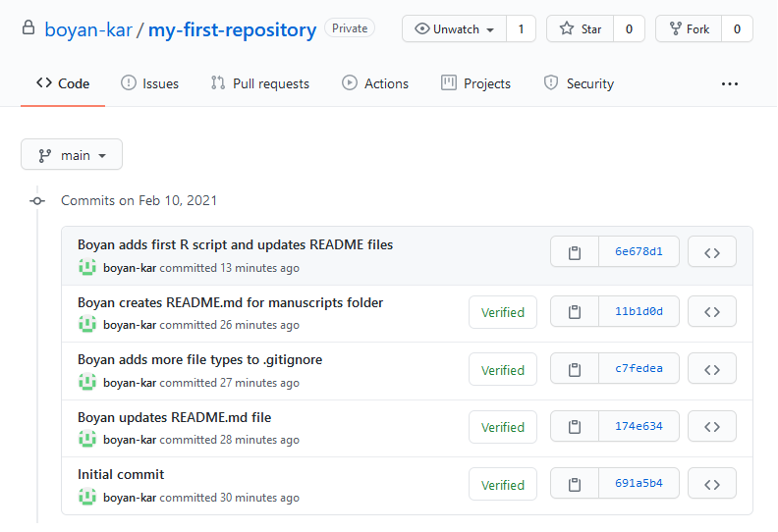This screenshot has width=778, height=532.
Task: Click boyan-kar avatar on 28 minutes ago commit
Action: 87,440
